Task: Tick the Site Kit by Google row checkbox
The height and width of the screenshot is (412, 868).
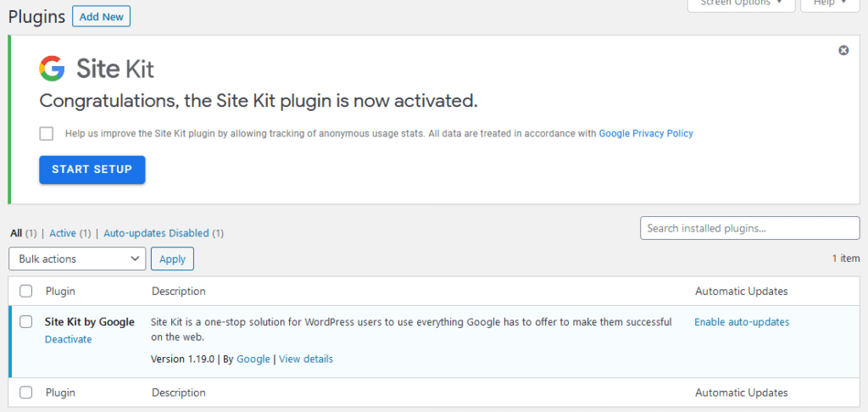Action: pos(26,322)
